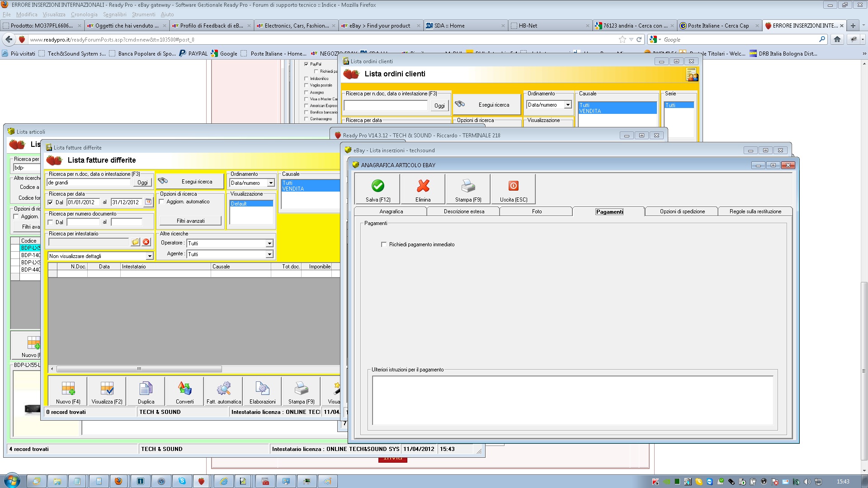Enable Richiedi pagamento immediato checkbox in the Pagamenti tab
868x488 pixels.
[x=384, y=244]
